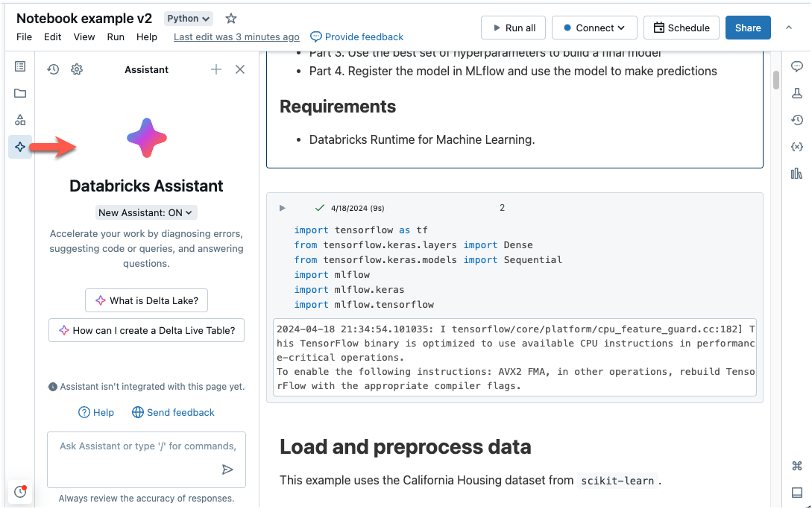Expand the Connect compute dropdown

[594, 28]
